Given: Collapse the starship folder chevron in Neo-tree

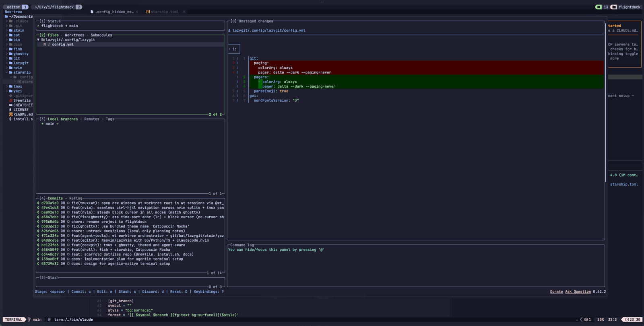Looking at the screenshot, I should point(7,72).
